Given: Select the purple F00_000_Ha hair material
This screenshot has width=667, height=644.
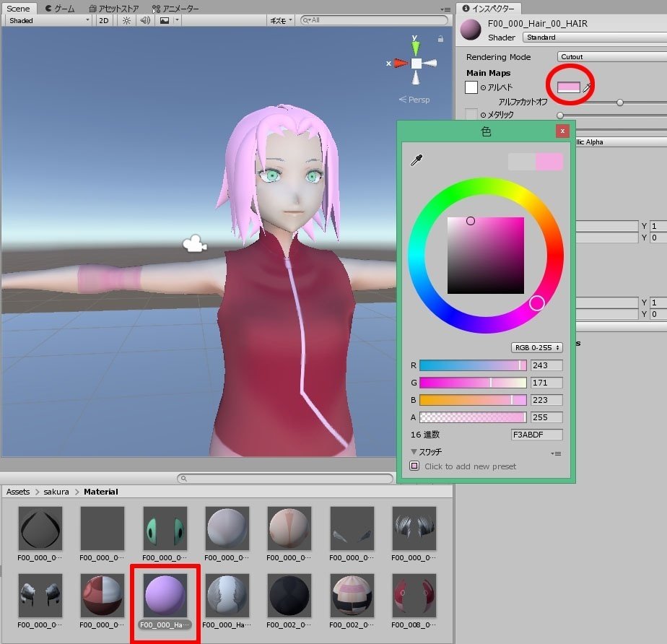Looking at the screenshot, I should point(165,596).
